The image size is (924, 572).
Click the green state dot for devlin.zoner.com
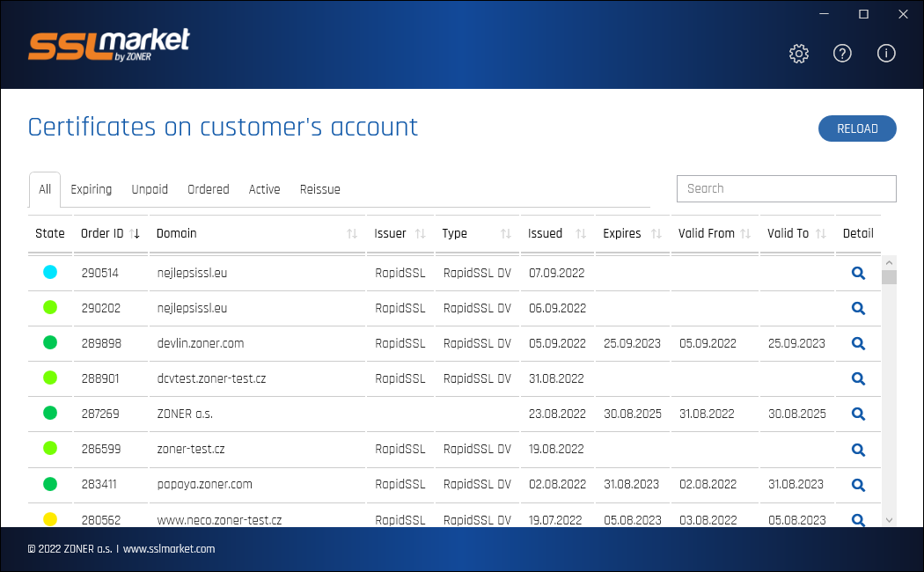50,342
